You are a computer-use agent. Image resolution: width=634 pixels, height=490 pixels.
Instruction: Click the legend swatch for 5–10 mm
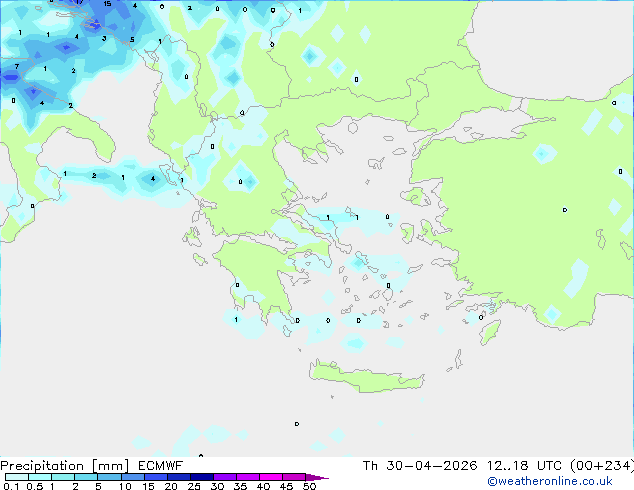pos(109,477)
